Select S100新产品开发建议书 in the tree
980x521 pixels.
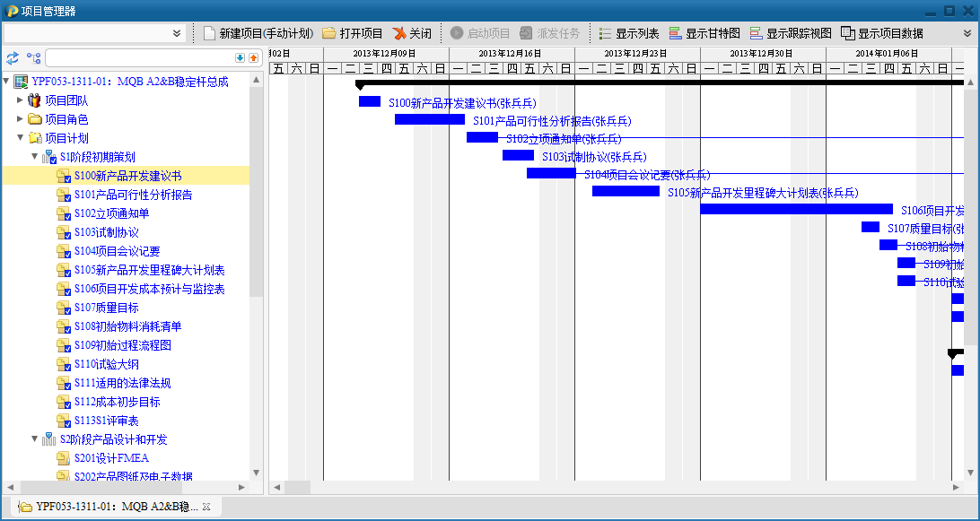coord(127,176)
